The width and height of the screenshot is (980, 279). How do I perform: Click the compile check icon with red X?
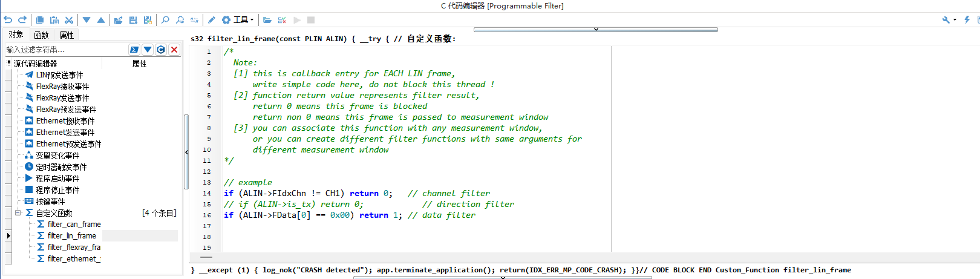282,20
